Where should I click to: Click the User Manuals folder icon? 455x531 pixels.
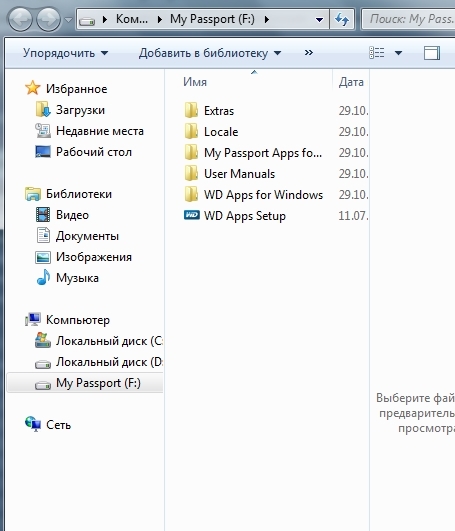coord(191,173)
